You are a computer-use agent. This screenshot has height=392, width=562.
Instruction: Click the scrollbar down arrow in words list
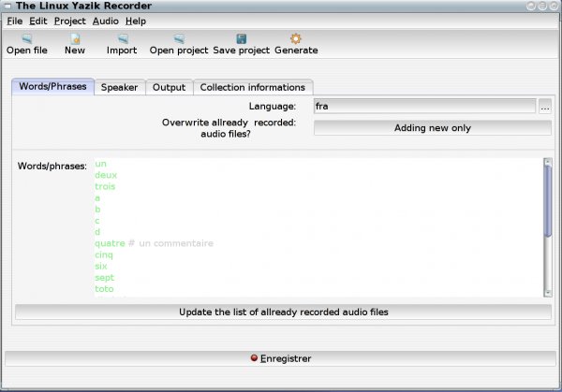coord(547,293)
